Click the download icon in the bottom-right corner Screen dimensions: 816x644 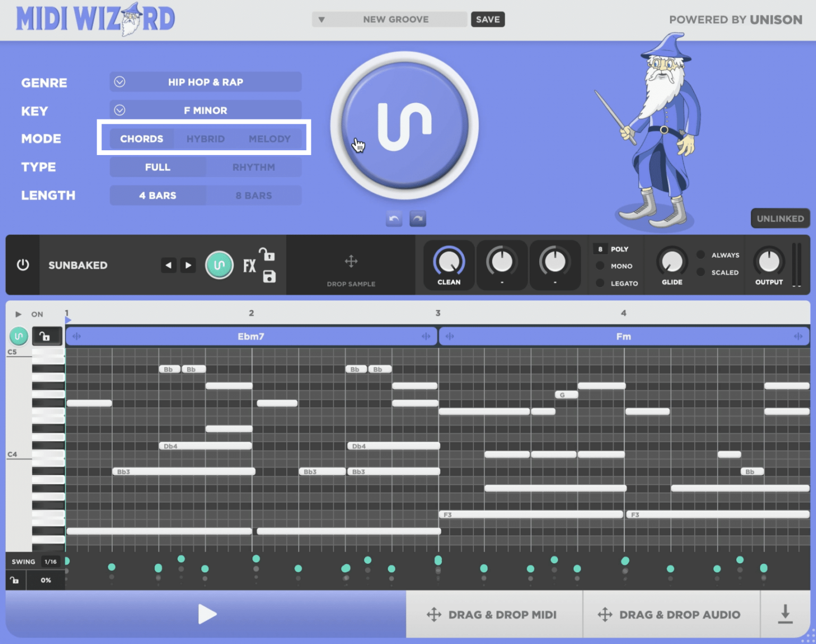(785, 614)
